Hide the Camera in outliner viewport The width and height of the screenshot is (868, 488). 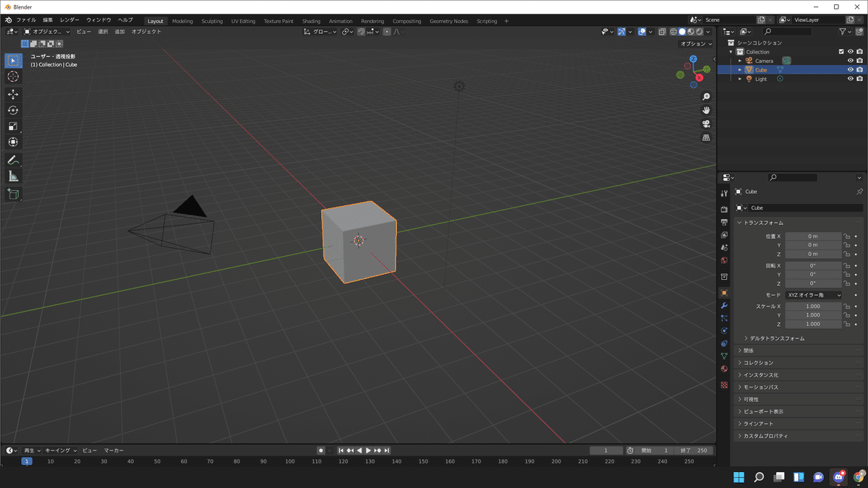pyautogui.click(x=851, y=61)
